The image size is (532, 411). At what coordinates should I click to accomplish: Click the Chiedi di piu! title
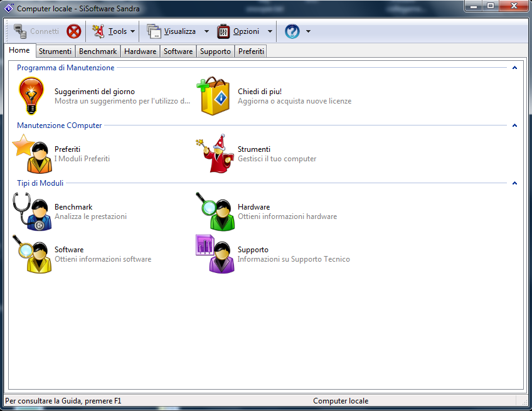coord(260,92)
